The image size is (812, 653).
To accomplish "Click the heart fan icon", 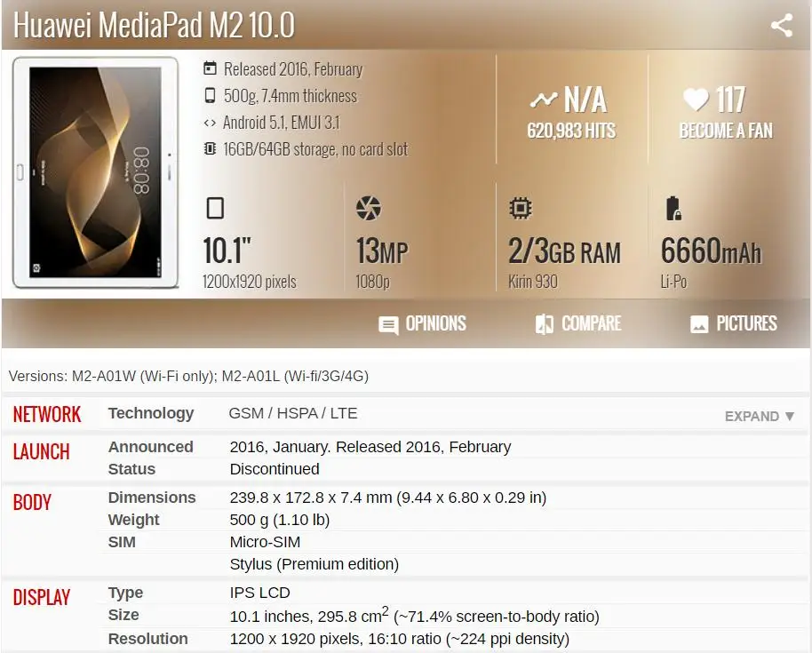I will (696, 99).
